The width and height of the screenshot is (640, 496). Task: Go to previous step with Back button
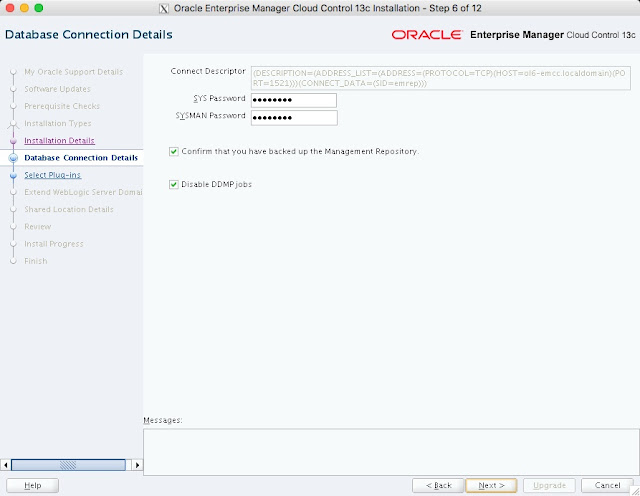[x=438, y=485]
